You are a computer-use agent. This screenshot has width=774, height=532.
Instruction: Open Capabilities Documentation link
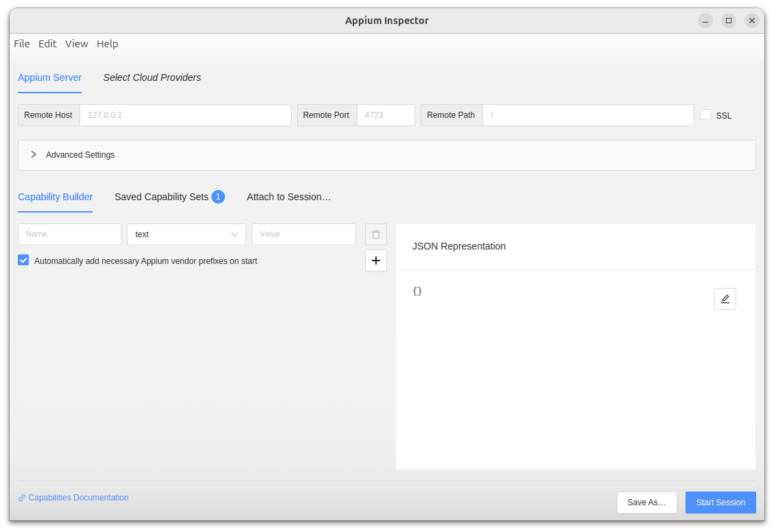78,498
